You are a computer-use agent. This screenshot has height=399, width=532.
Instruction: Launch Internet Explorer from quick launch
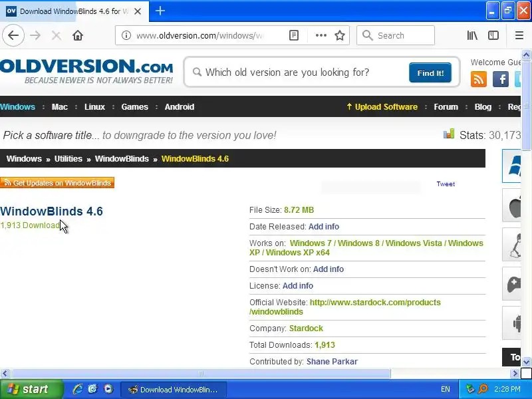(x=78, y=389)
